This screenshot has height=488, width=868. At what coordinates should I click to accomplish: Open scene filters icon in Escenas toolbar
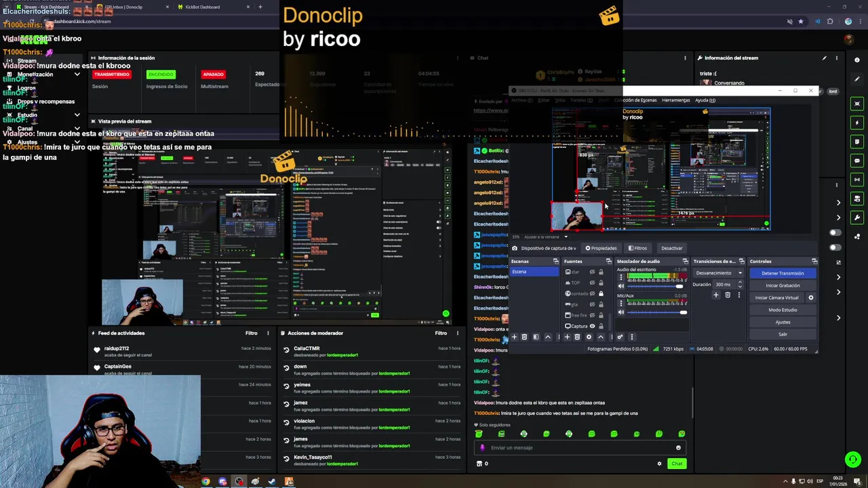click(x=536, y=337)
